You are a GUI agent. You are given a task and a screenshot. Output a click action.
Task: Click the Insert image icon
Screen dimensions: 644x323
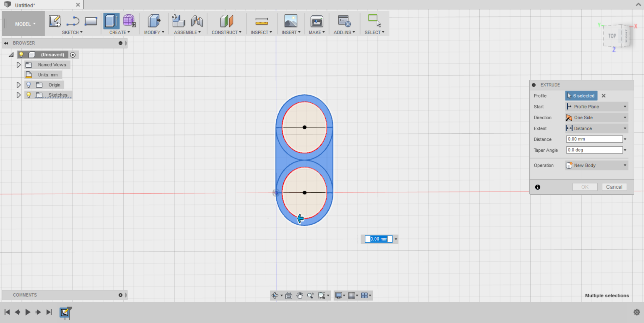coord(291,21)
